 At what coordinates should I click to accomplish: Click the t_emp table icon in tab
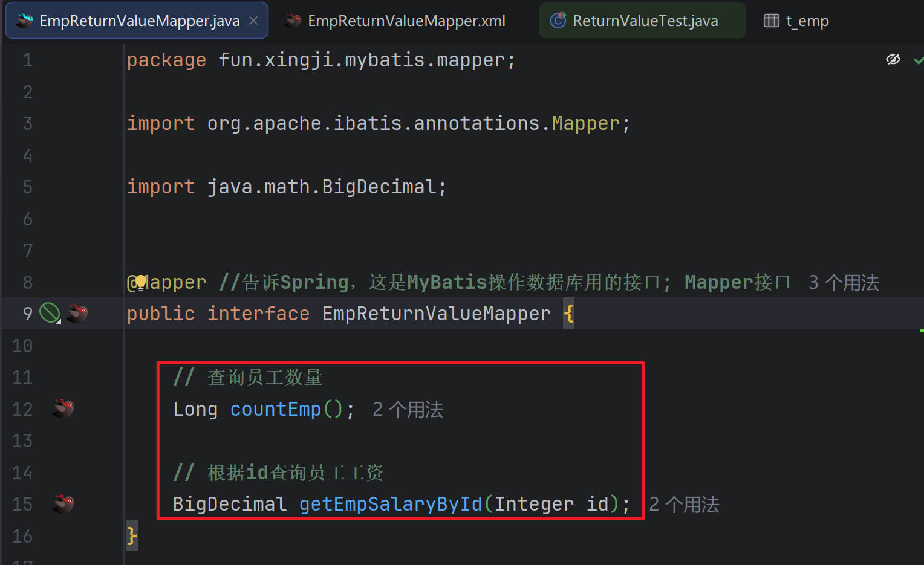pyautogui.click(x=771, y=21)
